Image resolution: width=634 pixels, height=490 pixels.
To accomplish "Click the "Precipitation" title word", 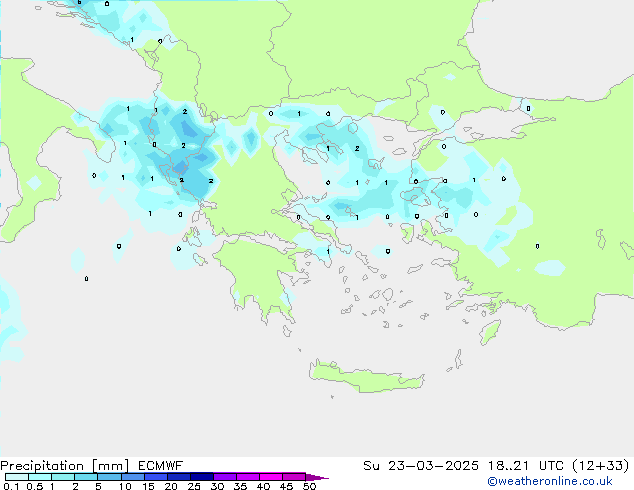I will point(42,466).
